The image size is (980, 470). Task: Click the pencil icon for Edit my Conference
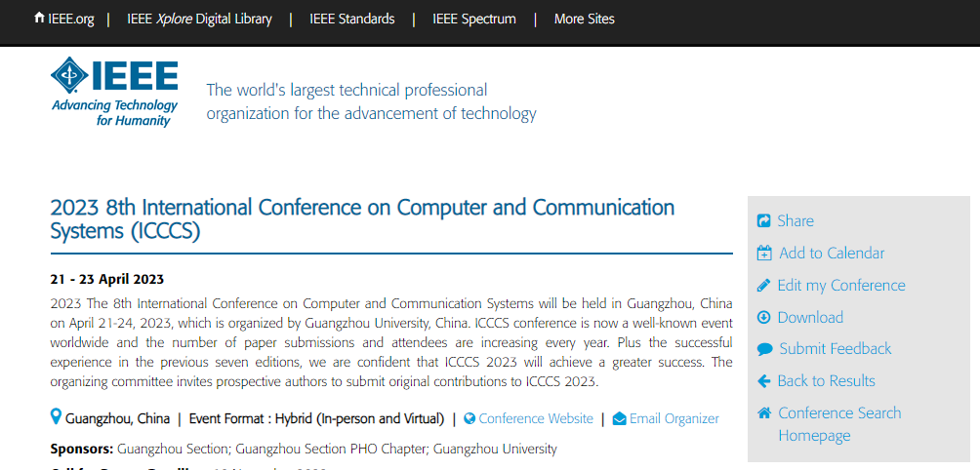click(763, 286)
